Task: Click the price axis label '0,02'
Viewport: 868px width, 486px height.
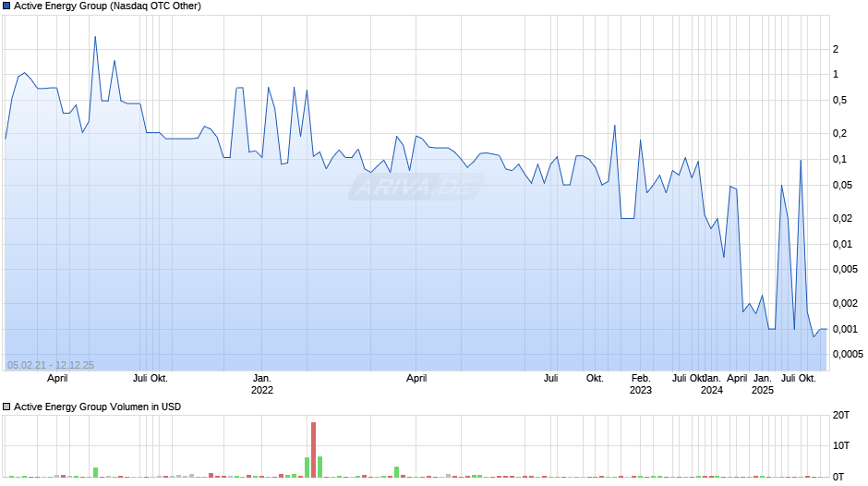Action: [x=842, y=218]
